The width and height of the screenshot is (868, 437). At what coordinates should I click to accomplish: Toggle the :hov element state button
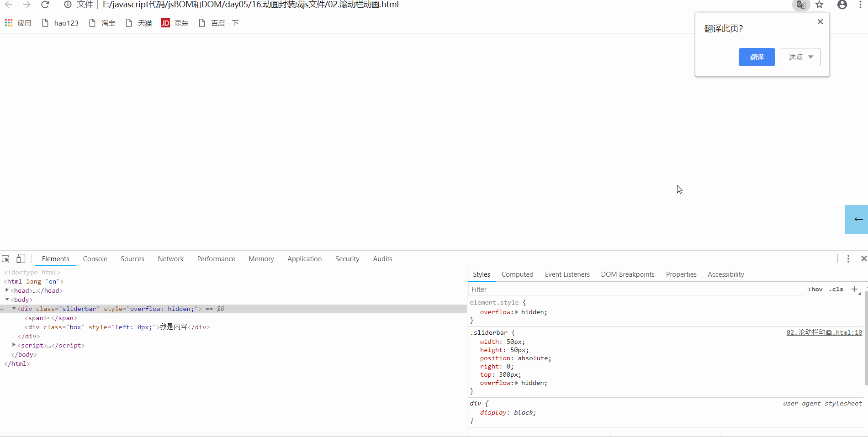(815, 289)
